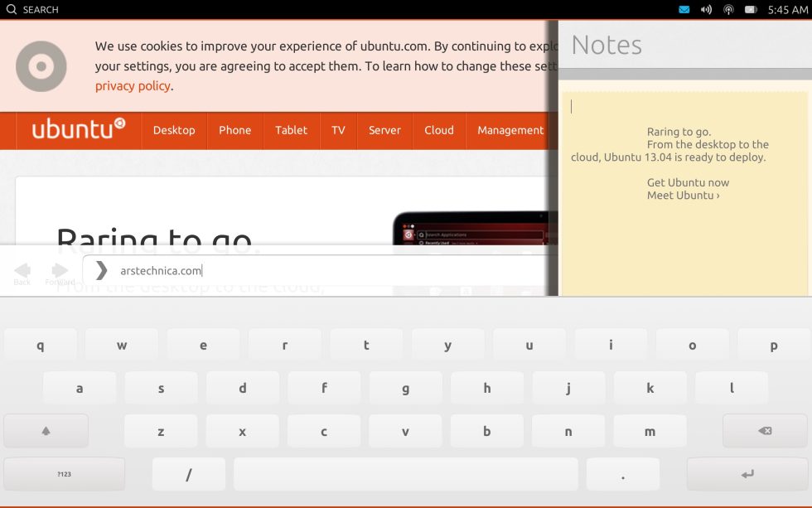The image size is (812, 508).
Task: Select Tablet in the Ubuntu navigation menu
Action: [x=291, y=130]
